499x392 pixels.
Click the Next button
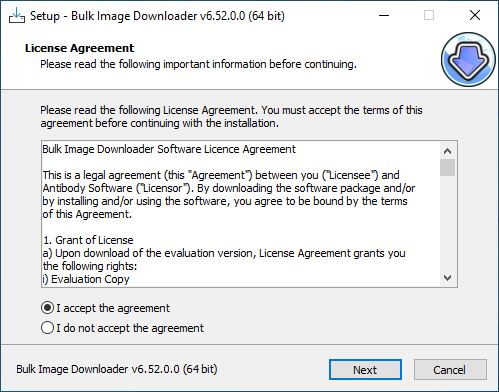365,369
